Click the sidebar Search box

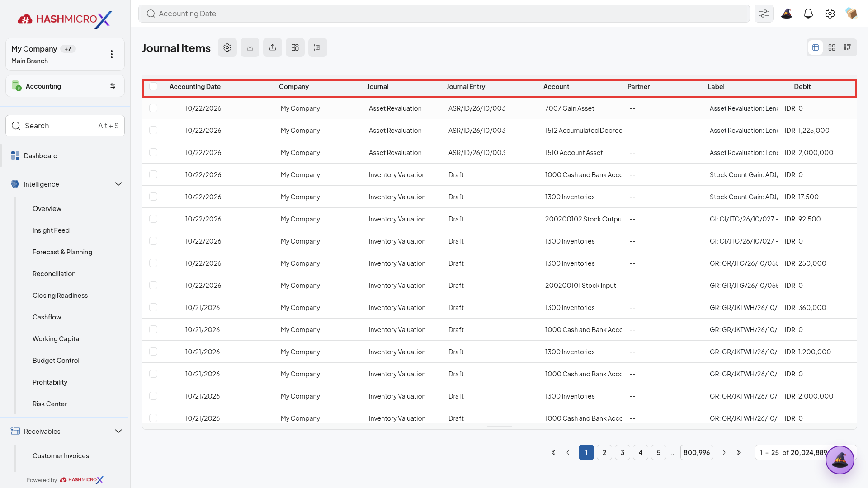point(65,126)
